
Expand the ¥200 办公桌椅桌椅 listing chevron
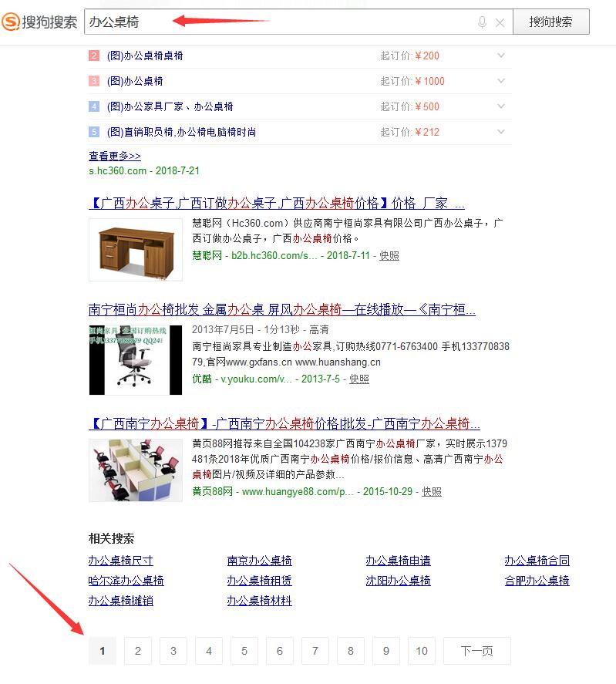coord(501,56)
